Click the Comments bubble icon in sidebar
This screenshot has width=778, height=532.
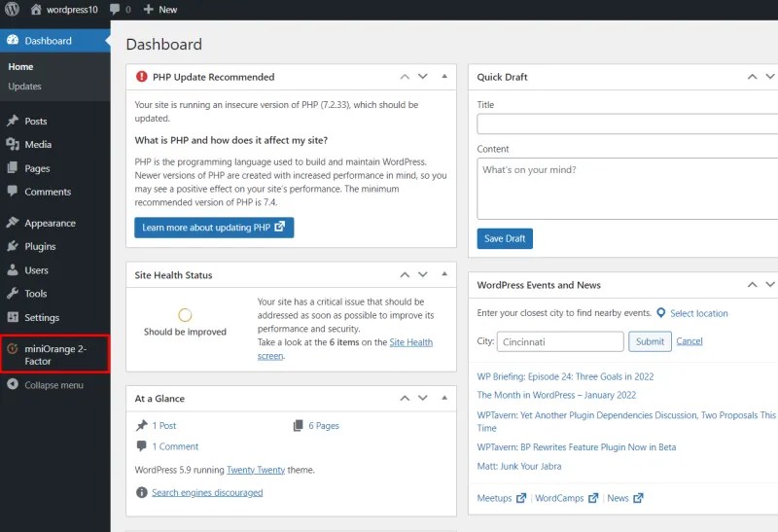click(x=13, y=191)
